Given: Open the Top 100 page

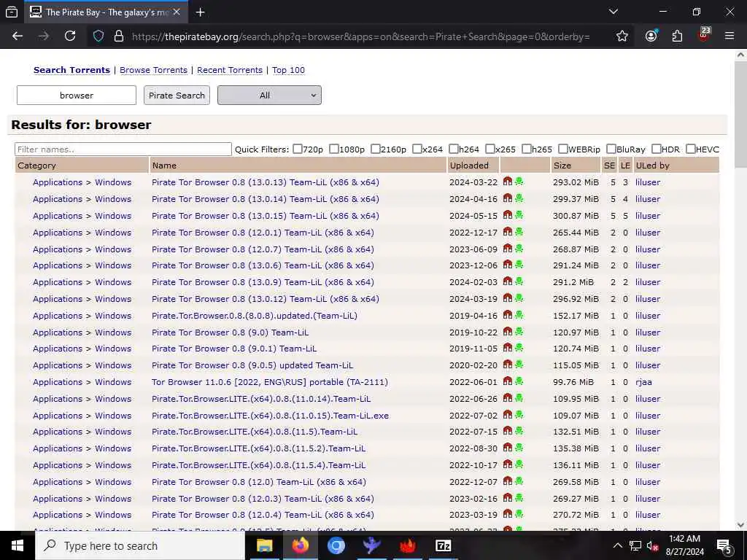Looking at the screenshot, I should pyautogui.click(x=288, y=70).
